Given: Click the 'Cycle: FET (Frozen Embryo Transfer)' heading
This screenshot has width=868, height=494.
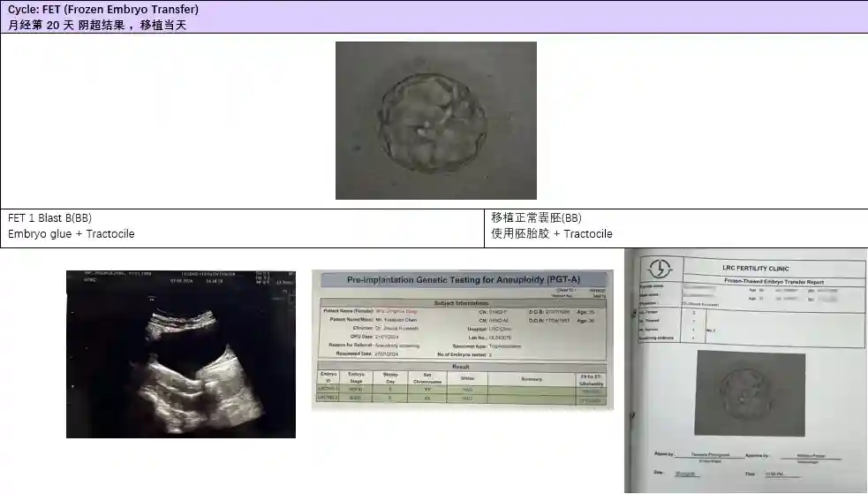Looking at the screenshot, I should pyautogui.click(x=103, y=10).
